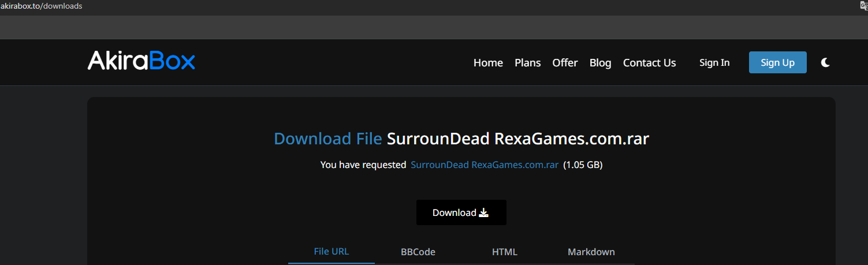Click the translate icon in the address bar

864,6
